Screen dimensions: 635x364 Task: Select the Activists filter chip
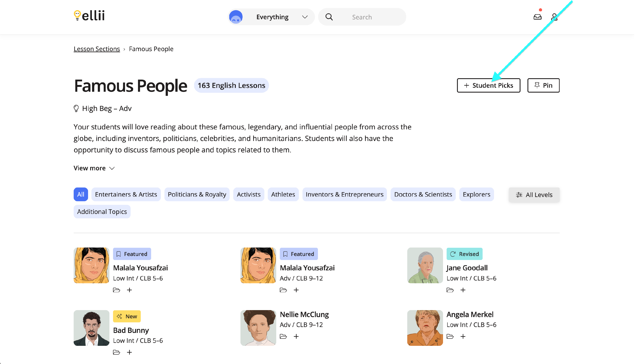point(248,194)
